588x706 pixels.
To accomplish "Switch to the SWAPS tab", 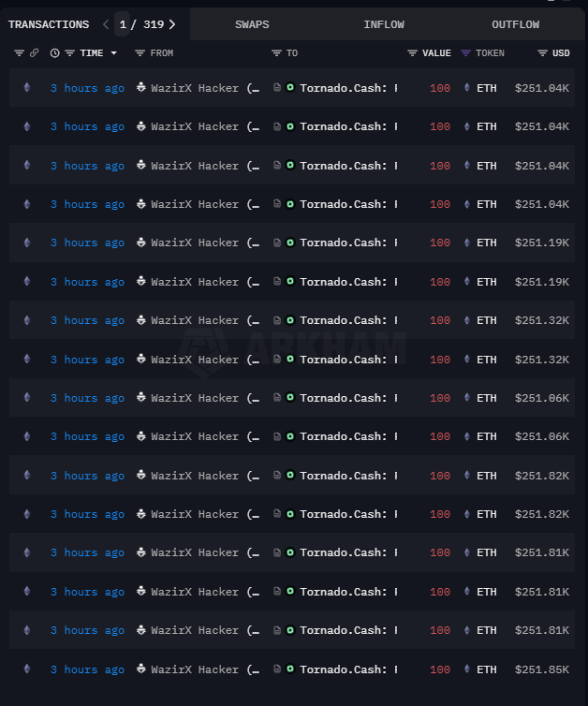I will pos(252,24).
